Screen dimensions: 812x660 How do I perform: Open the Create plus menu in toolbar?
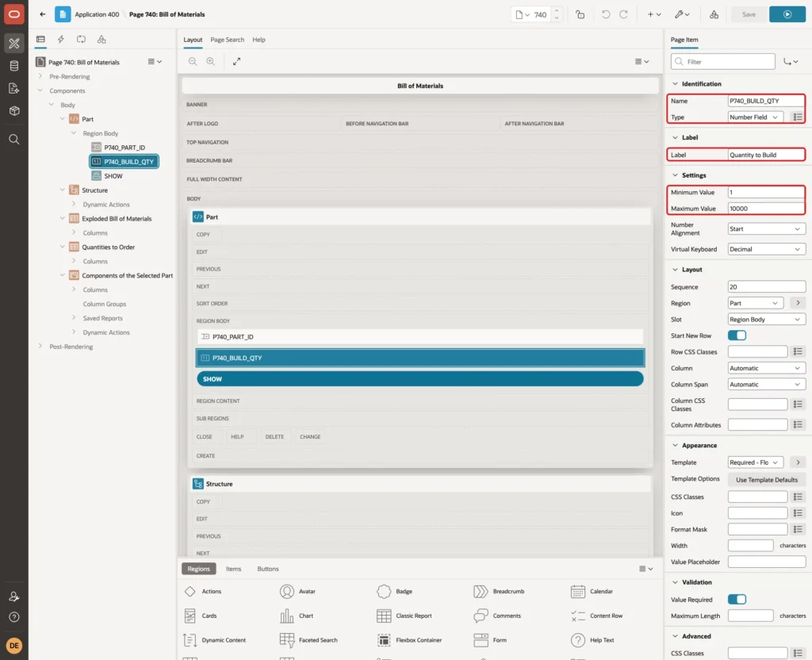click(654, 14)
